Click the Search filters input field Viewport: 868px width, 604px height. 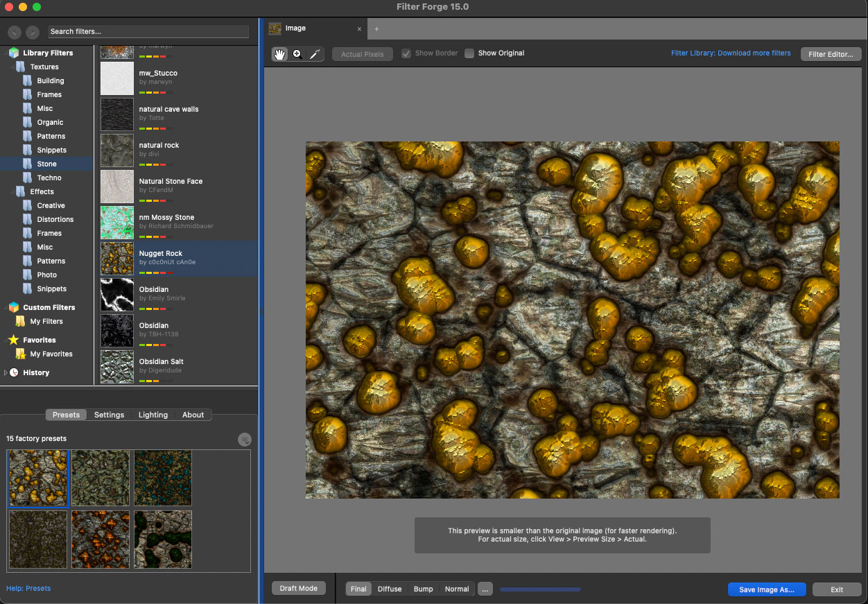tap(148, 31)
